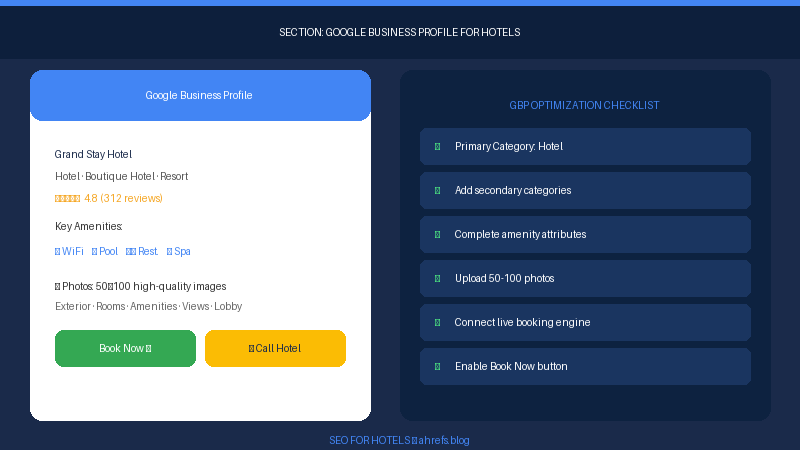This screenshot has height=450, width=800.
Task: Click the WiFi amenity icon
Action: (58, 252)
